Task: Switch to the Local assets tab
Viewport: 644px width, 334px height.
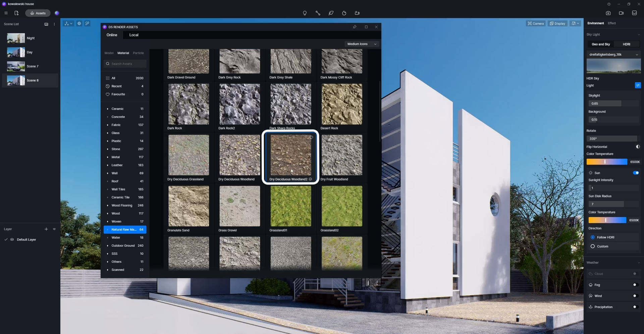Action: pos(134,35)
